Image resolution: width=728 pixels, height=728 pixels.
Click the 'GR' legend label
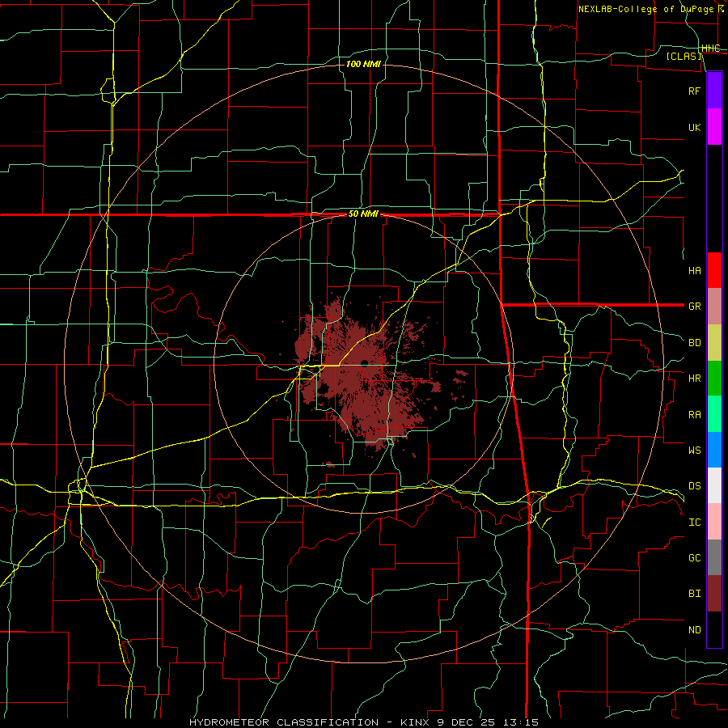click(x=694, y=307)
